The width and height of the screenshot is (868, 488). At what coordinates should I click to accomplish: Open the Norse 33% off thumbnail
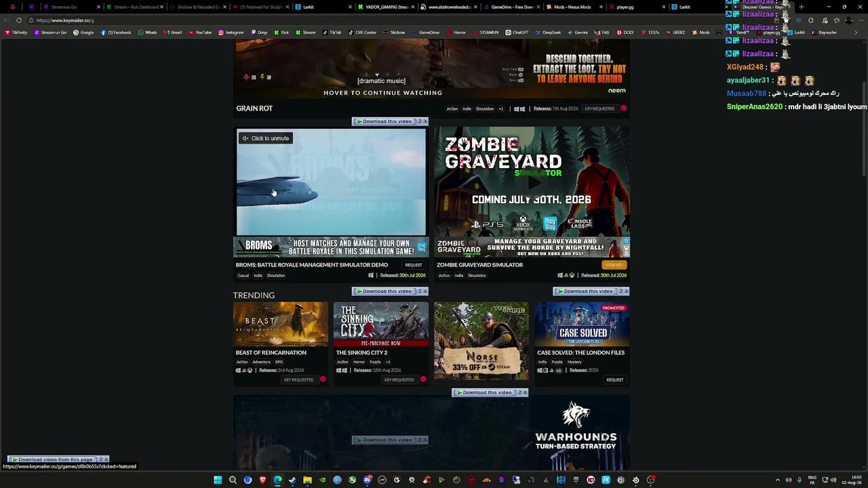click(481, 341)
